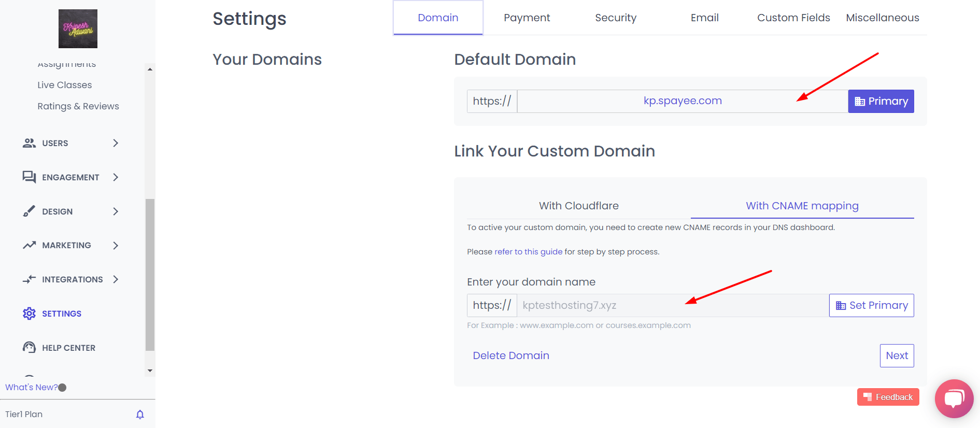The width and height of the screenshot is (980, 428).
Task: Click the Design paintbrush icon
Action: click(x=29, y=211)
